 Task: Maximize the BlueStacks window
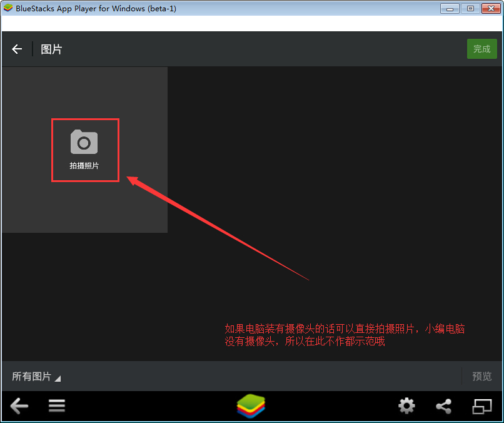click(x=470, y=8)
